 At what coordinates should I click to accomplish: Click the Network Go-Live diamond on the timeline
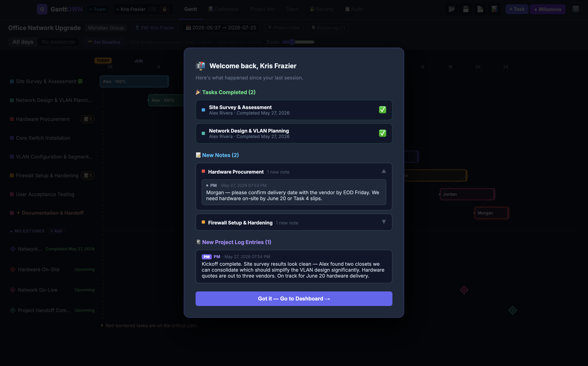pyautogui.click(x=464, y=290)
